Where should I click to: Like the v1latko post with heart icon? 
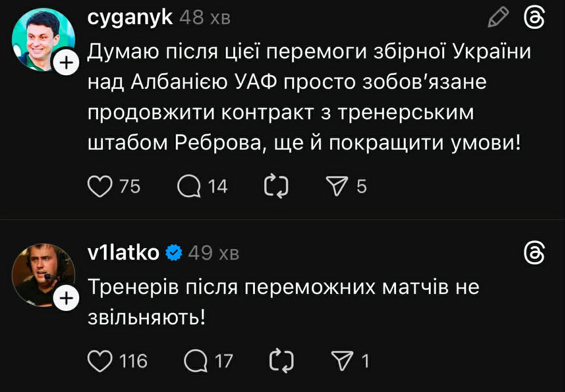(x=99, y=361)
